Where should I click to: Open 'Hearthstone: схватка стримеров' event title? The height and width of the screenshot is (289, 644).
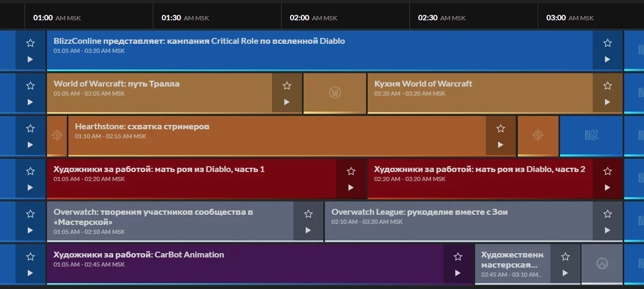pyautogui.click(x=142, y=127)
